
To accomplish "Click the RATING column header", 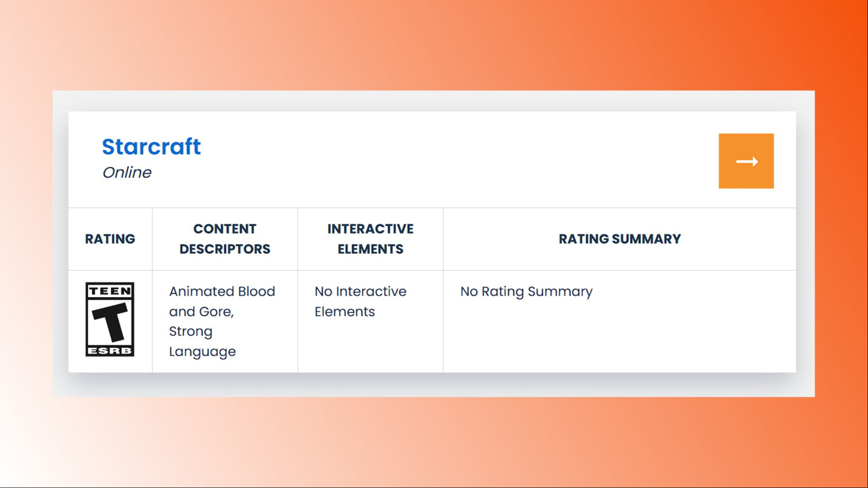I will point(110,239).
